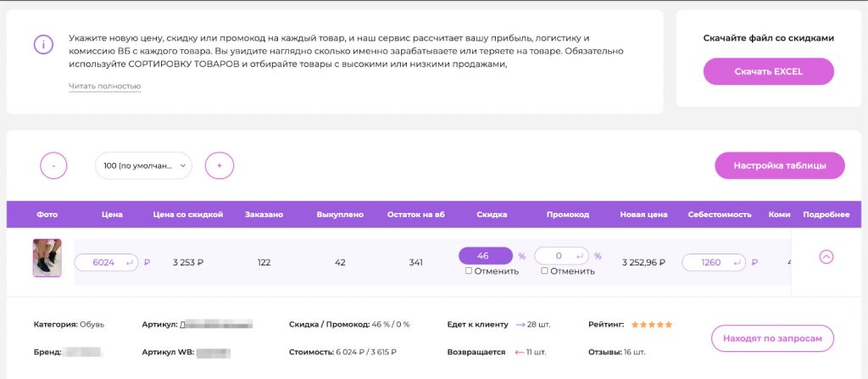868x379 pixels.
Task: Click Отзывы: 16 шт. text
Action: pos(617,353)
